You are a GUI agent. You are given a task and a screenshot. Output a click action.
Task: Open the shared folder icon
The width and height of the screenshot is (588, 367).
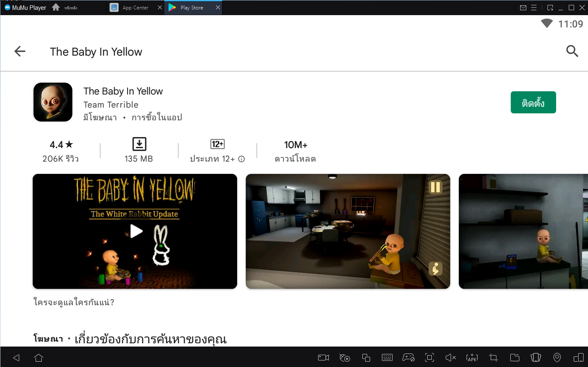point(515,358)
